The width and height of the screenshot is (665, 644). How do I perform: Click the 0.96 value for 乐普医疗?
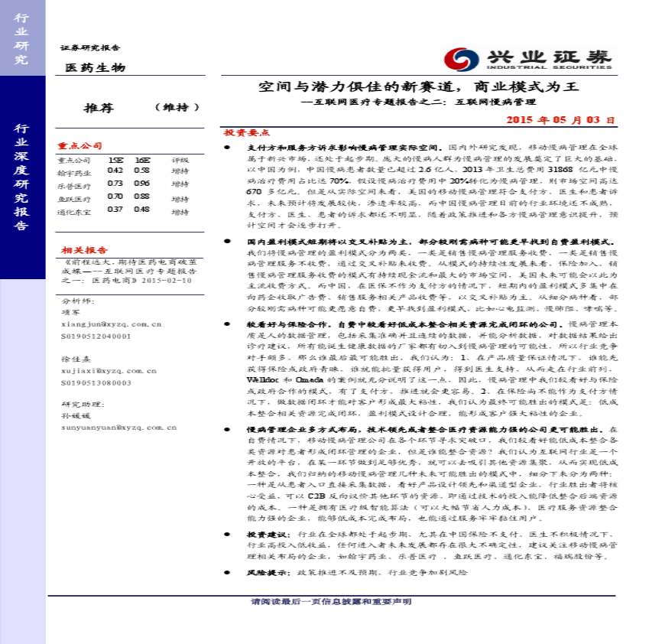click(x=141, y=184)
